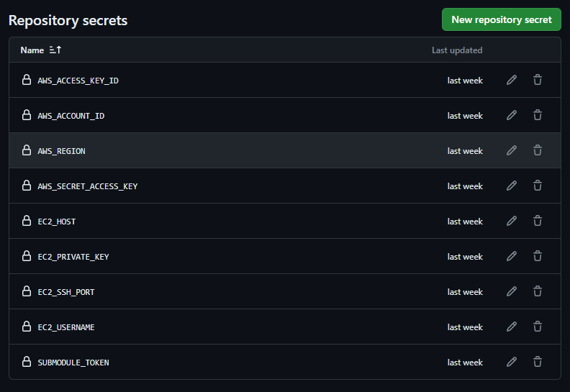570x392 pixels.
Task: Delete the EC2_SSH_PORT secret
Action: 538,291
